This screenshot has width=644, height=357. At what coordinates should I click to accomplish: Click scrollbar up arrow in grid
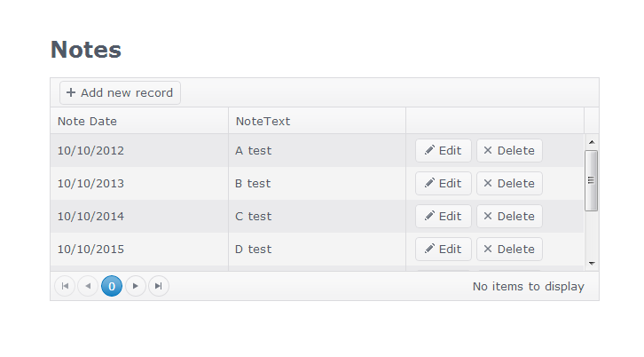[592, 141]
